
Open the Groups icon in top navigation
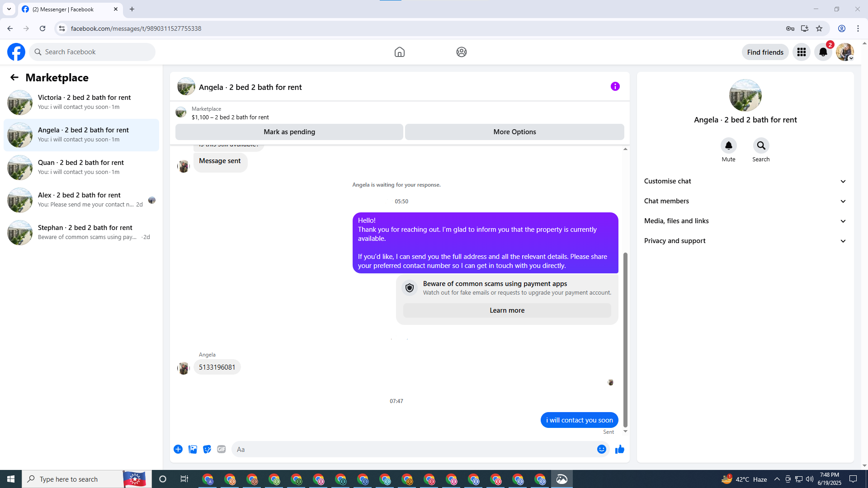(x=462, y=52)
